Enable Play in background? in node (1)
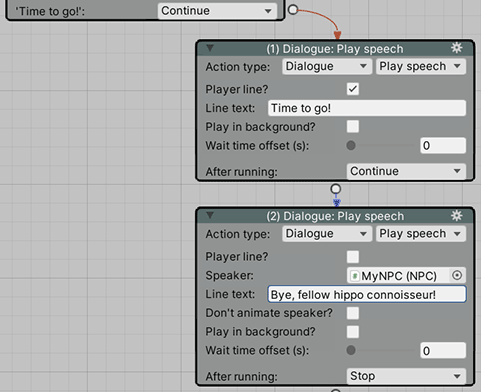Viewport: 481px width, 392px height. (x=353, y=127)
